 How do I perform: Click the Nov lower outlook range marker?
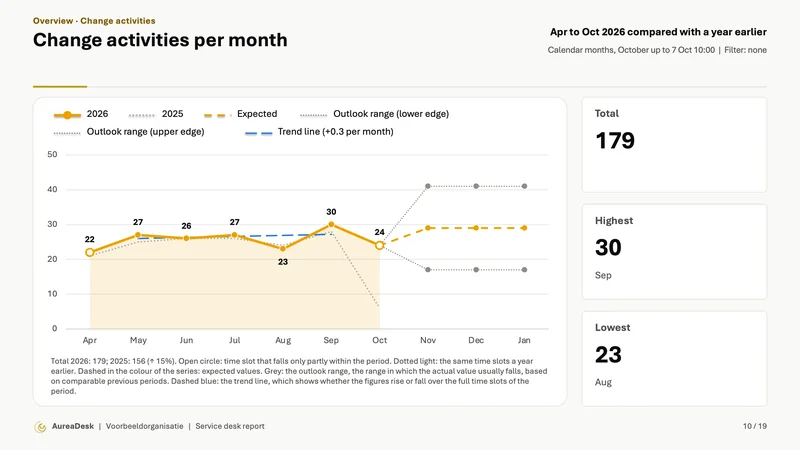coord(428,269)
